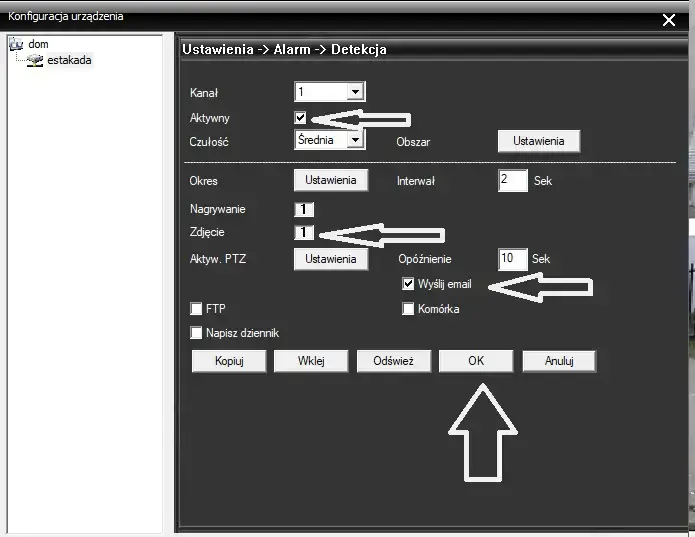
Task: Enable the FTP checkbox
Action: point(196,308)
